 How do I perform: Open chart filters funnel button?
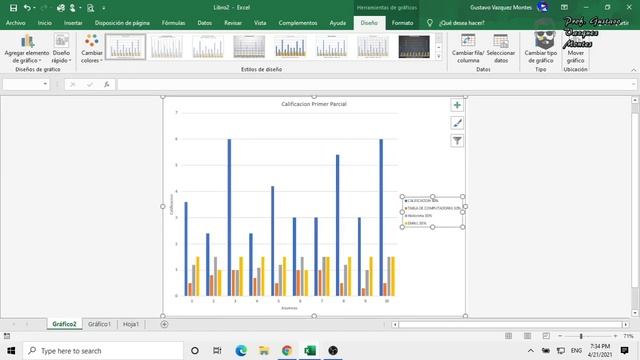(457, 141)
